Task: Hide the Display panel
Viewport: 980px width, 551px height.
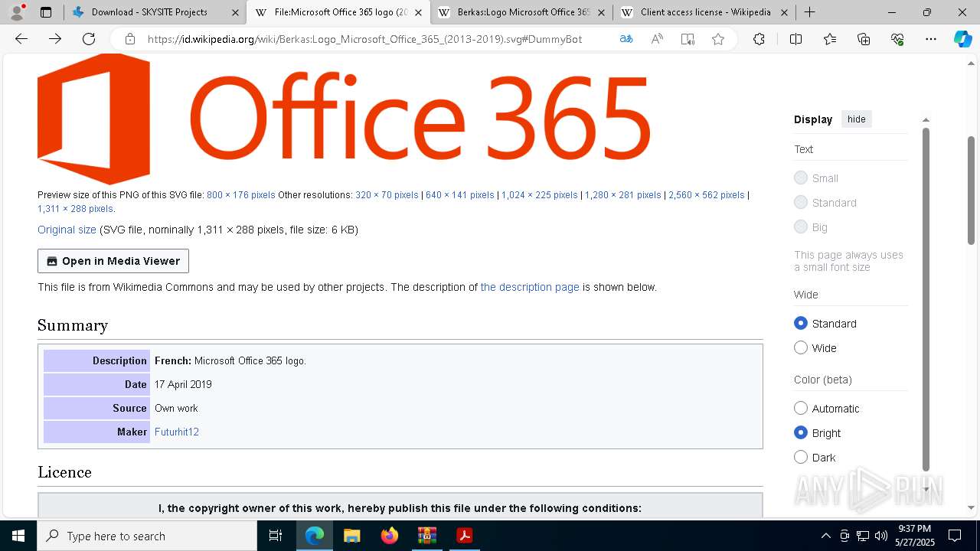Action: click(x=856, y=119)
